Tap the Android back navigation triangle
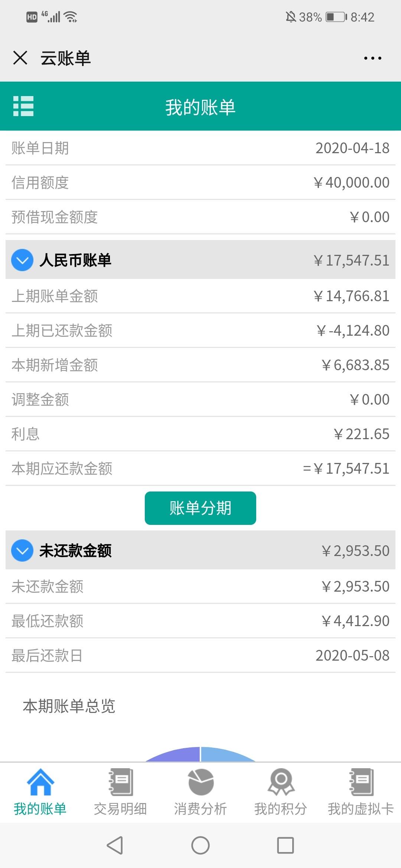 pyautogui.click(x=115, y=845)
